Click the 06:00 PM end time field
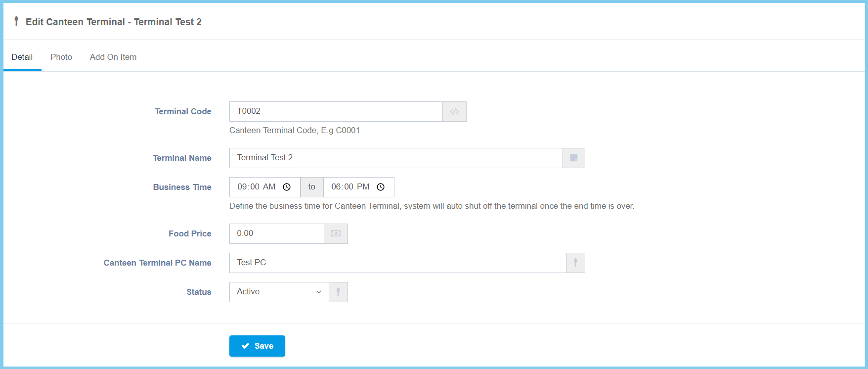Viewport: 868px width, 369px height. pos(350,187)
